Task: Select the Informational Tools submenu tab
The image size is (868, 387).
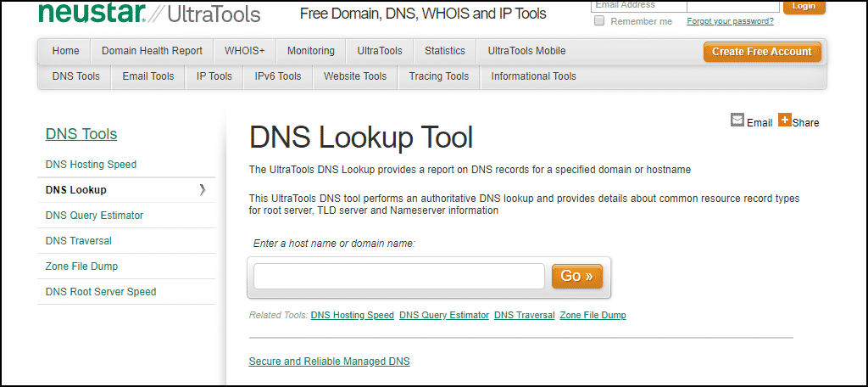Action: (x=534, y=76)
